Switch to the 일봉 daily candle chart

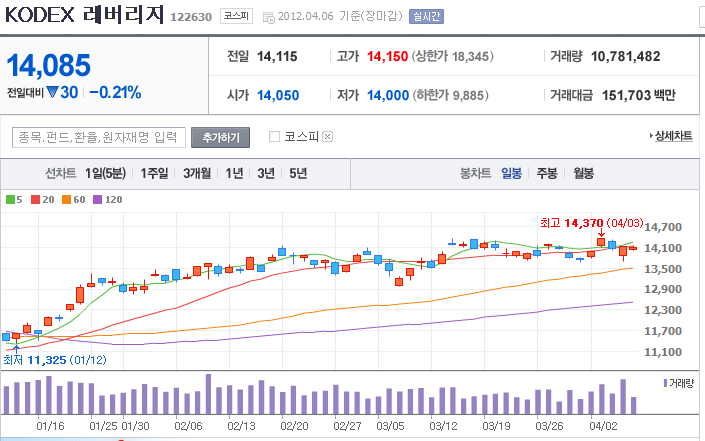511,173
